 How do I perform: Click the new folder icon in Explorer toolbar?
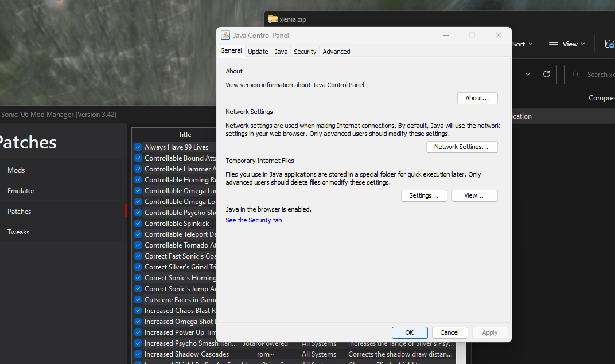click(x=609, y=44)
